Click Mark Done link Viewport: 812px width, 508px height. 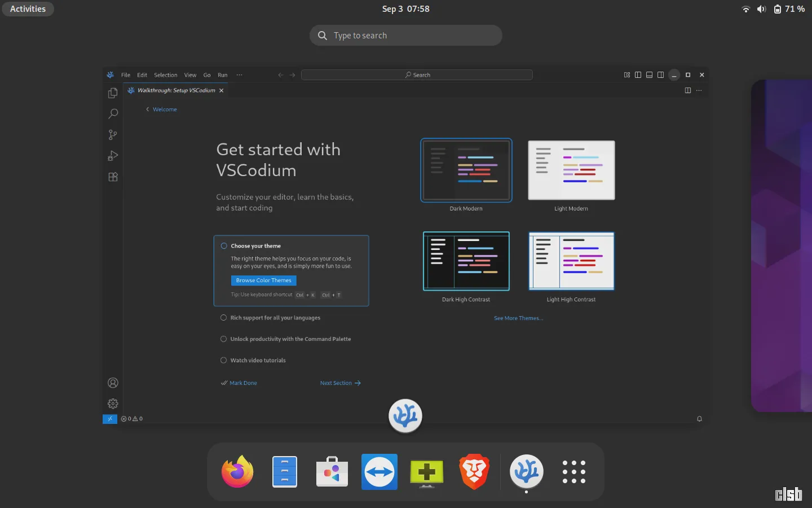[x=239, y=383]
